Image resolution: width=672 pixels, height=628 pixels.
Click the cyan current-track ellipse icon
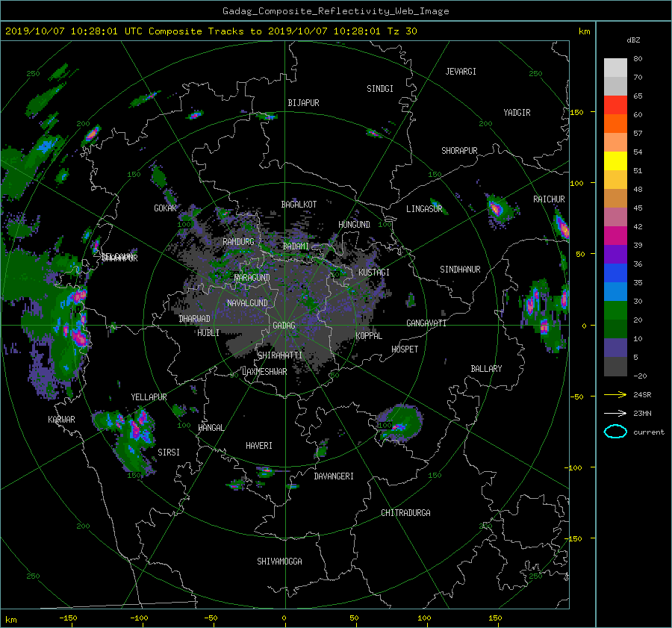(x=615, y=432)
